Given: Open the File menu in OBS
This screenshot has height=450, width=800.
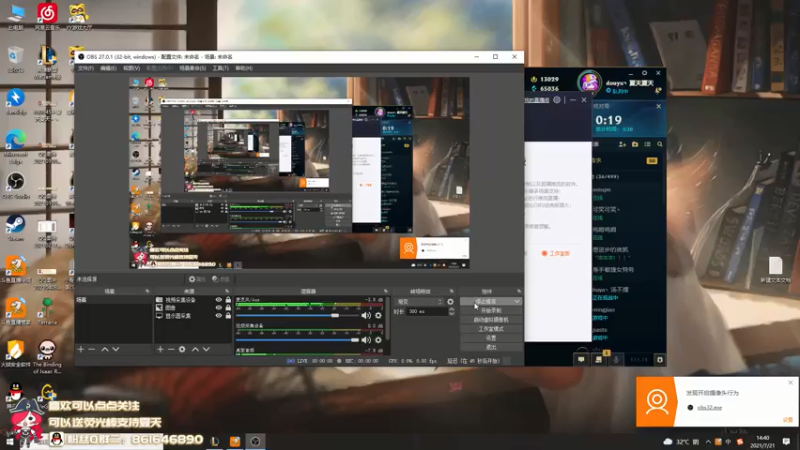Looking at the screenshot, I should (86, 68).
